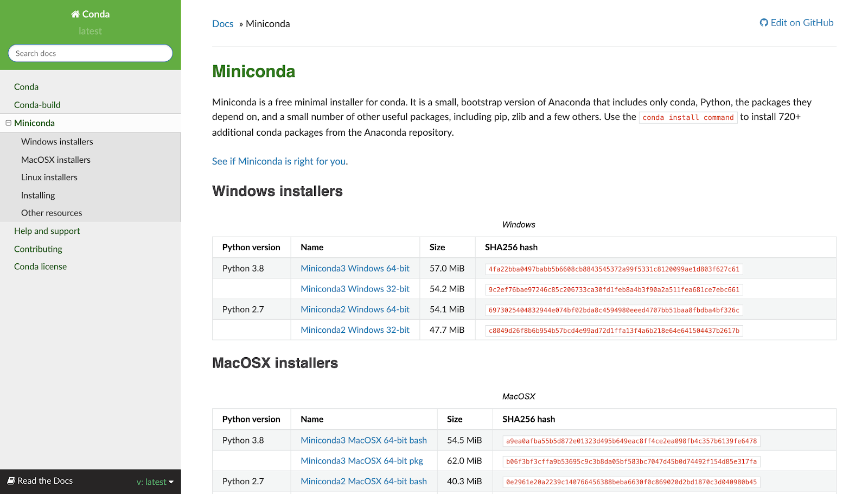Collapse the Miniconda sidebar section

(x=9, y=123)
